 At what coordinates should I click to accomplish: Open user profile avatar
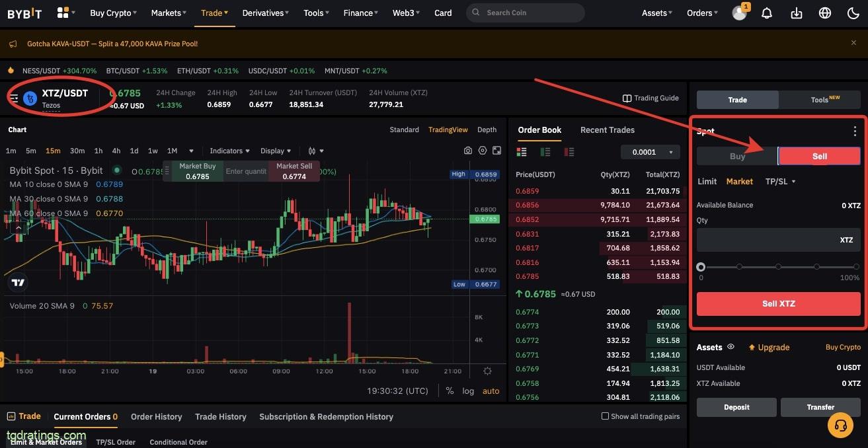tap(740, 13)
